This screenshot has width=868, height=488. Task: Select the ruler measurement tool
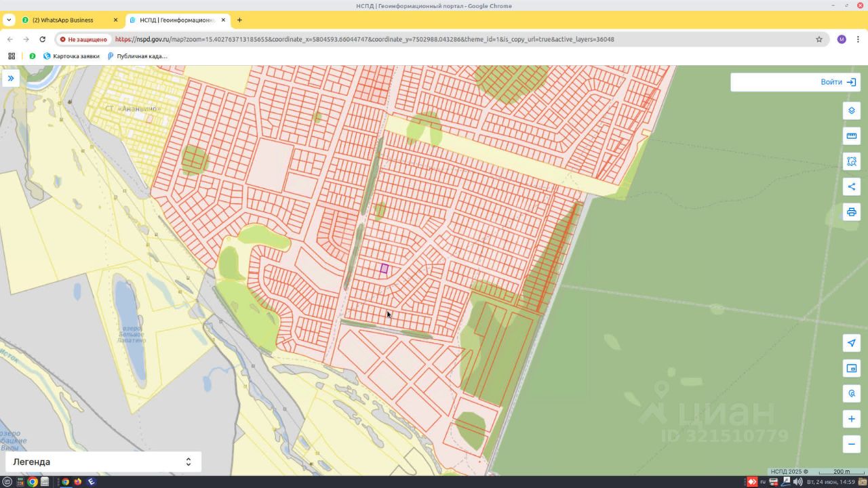(852, 136)
